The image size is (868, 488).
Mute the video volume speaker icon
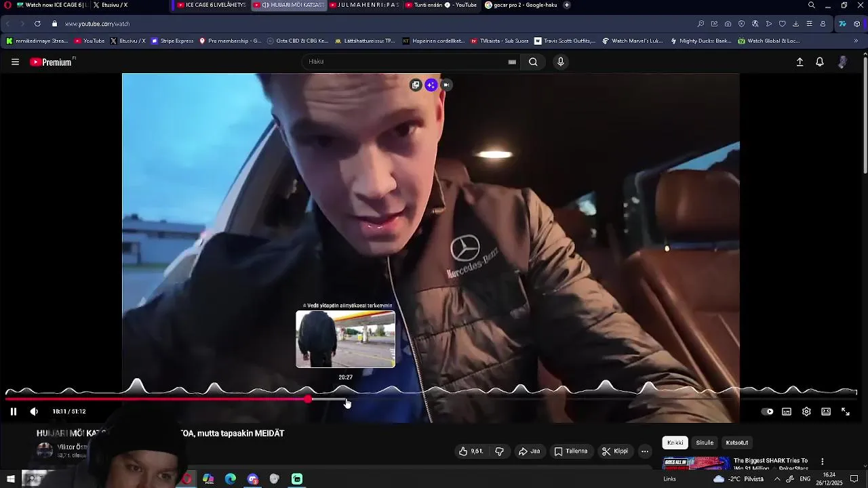tap(34, 411)
